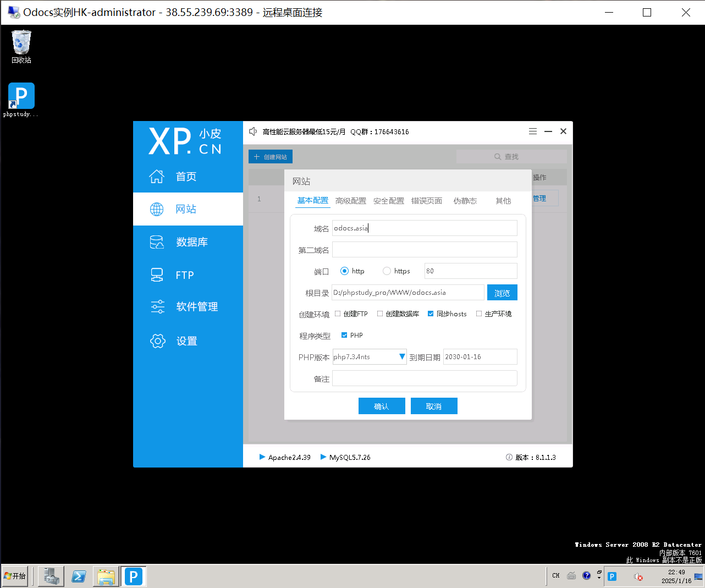Click the 浏览 browse button

502,293
